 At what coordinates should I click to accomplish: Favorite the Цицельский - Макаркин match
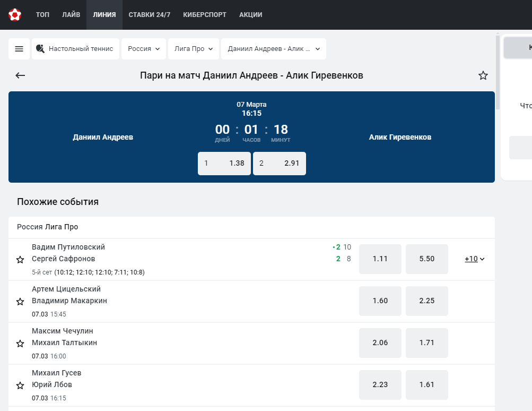click(x=20, y=302)
